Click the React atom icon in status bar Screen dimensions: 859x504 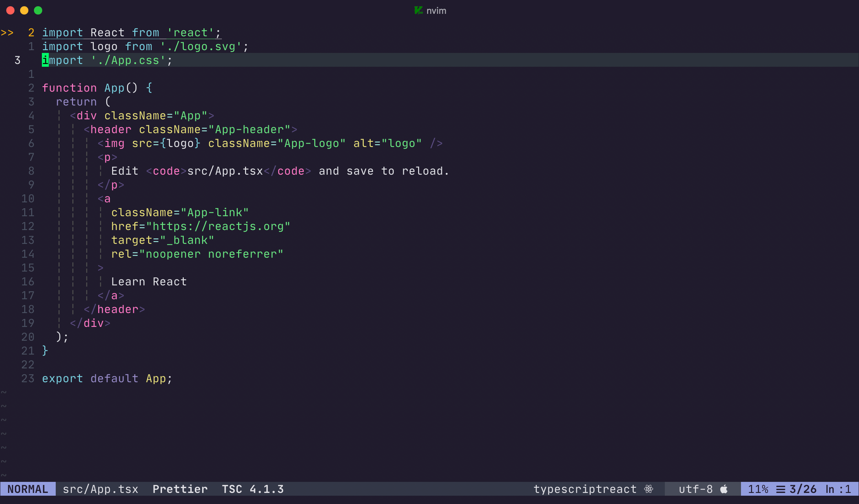[x=649, y=489]
